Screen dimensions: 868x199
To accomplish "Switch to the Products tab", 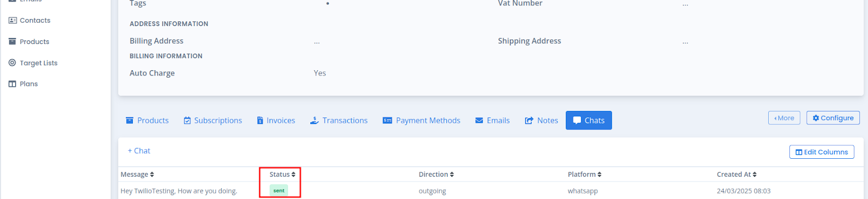I will coord(147,121).
